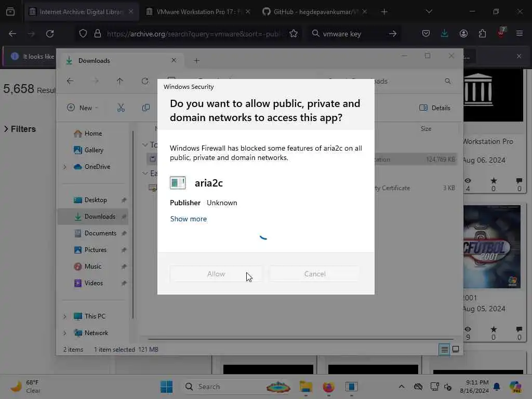Switch Explorer to large thumbnails view
532x399 pixels.
click(x=456, y=350)
